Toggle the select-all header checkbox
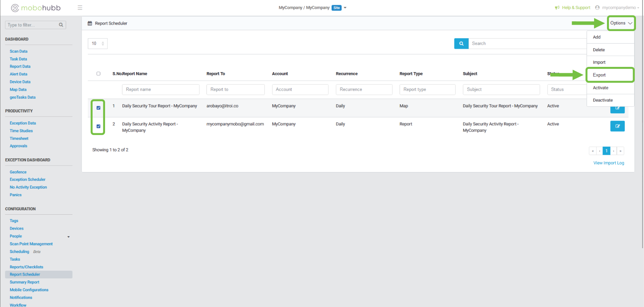Image resolution: width=644 pixels, height=307 pixels. 99,74
